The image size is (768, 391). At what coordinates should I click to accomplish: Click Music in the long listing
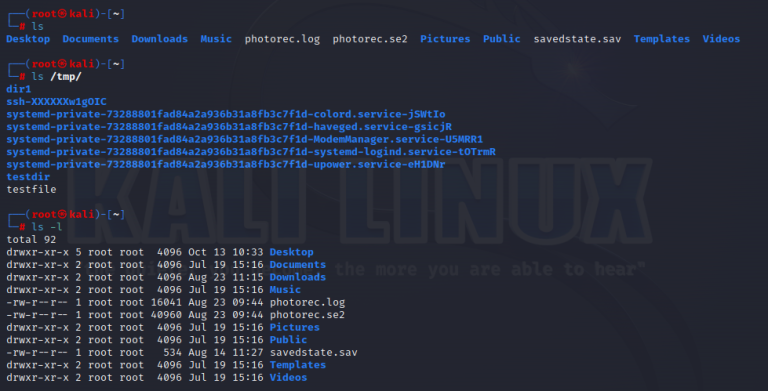pyautogui.click(x=285, y=290)
